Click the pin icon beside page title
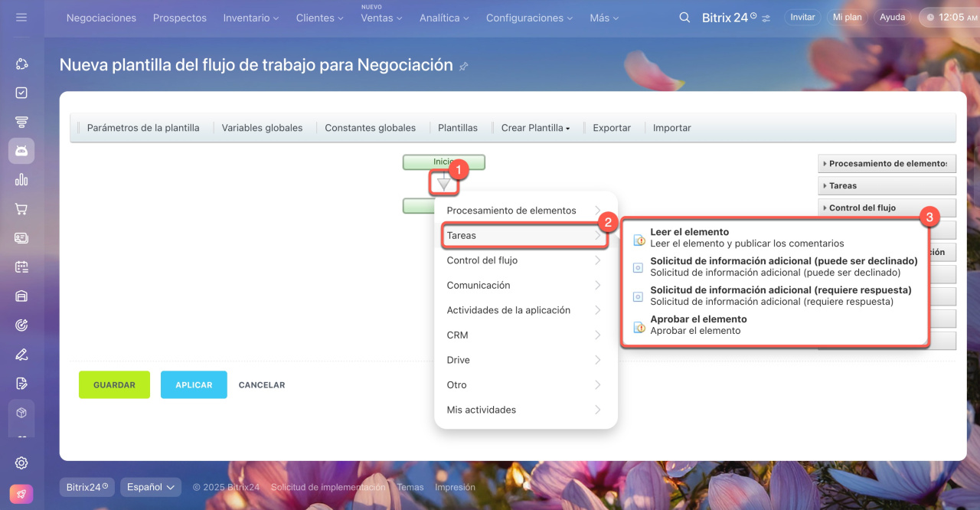 pyautogui.click(x=463, y=67)
